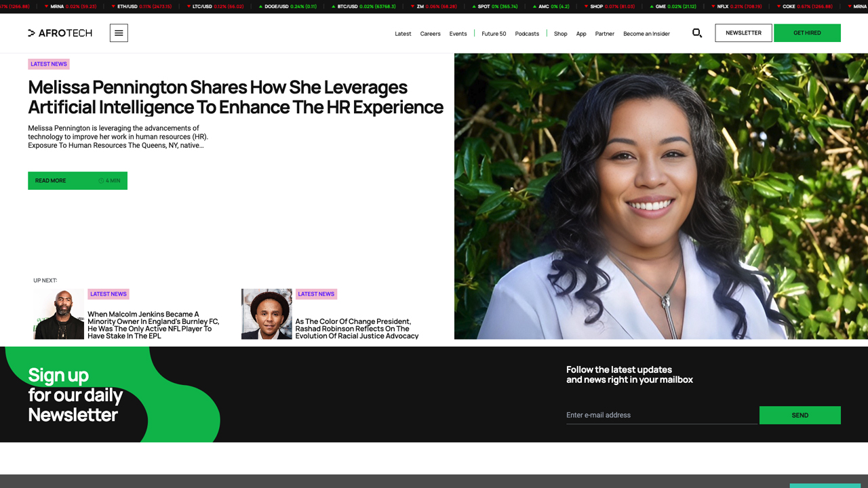Click the BTC/USD ticker entry
Screen dimensions: 868x488
pos(363,7)
